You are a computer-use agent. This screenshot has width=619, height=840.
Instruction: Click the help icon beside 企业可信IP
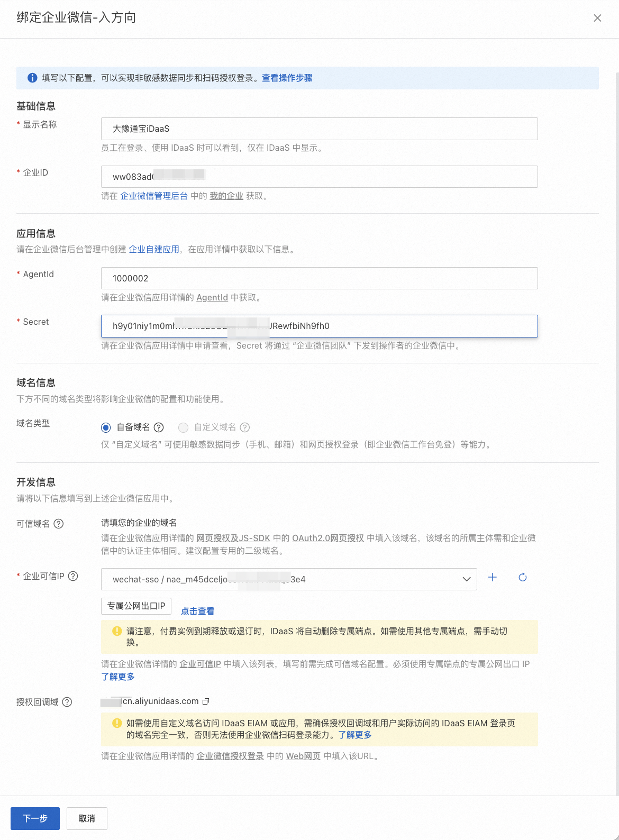coord(73,576)
